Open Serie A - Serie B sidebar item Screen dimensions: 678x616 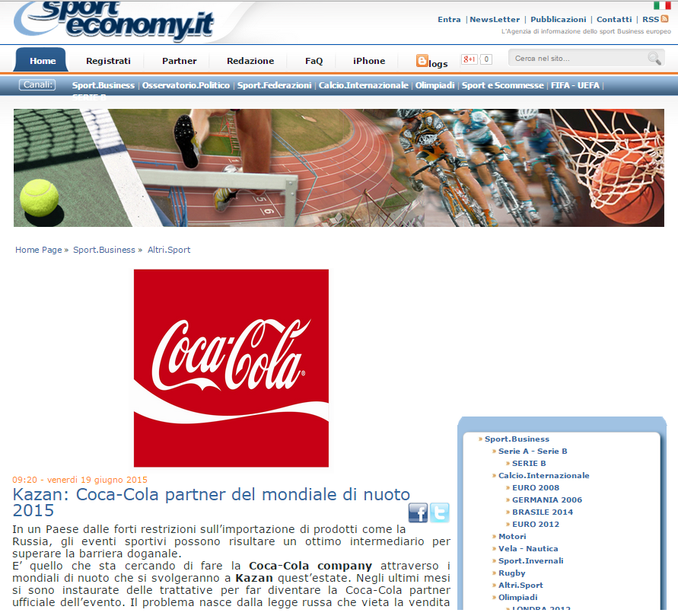533,451
